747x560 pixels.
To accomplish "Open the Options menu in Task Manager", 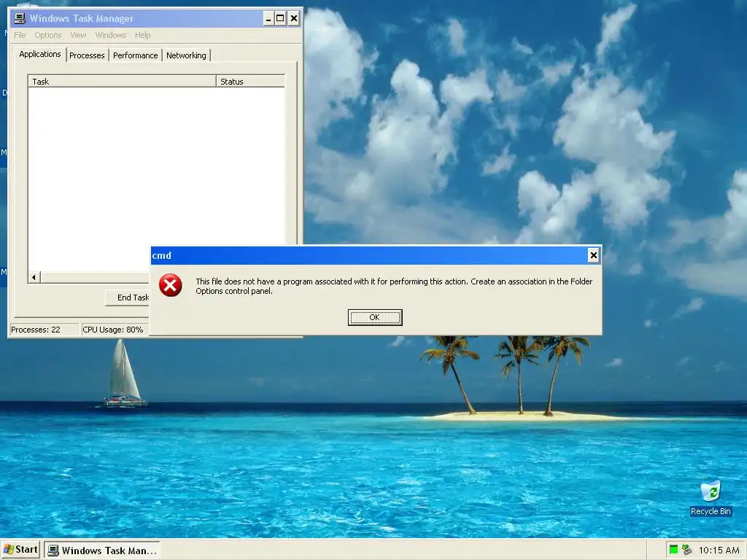I will coord(48,35).
